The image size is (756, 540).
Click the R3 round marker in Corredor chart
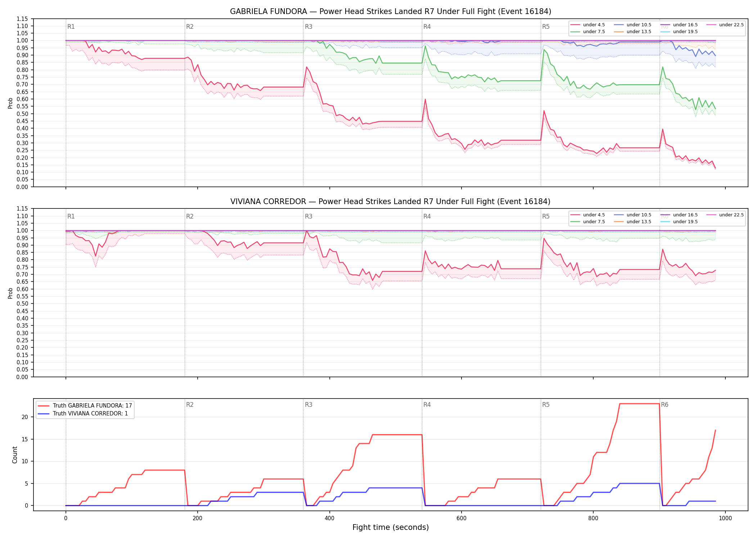click(x=309, y=216)
